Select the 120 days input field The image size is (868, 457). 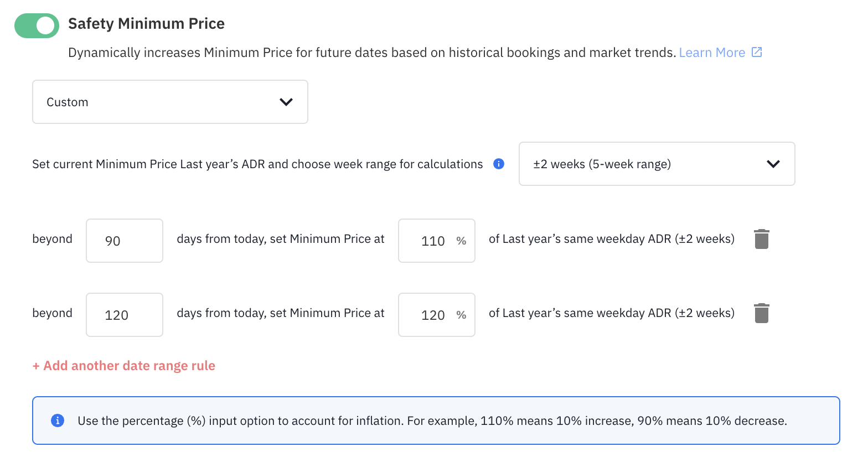coord(125,315)
